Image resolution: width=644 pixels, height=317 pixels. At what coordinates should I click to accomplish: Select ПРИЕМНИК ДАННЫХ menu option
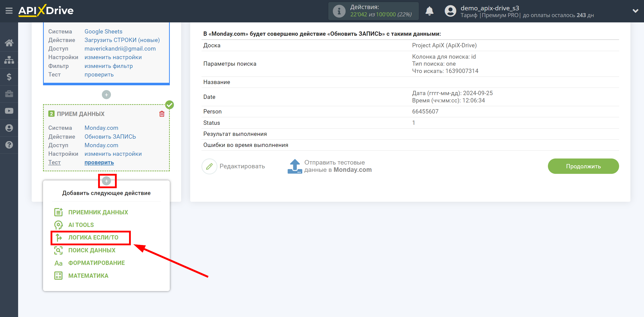tap(98, 212)
